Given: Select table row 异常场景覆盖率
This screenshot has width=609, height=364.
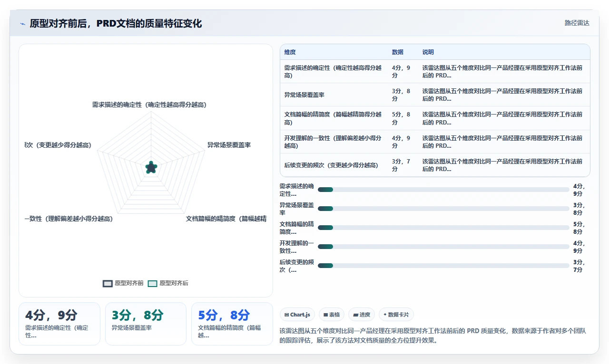Looking at the screenshot, I should click(x=435, y=95).
